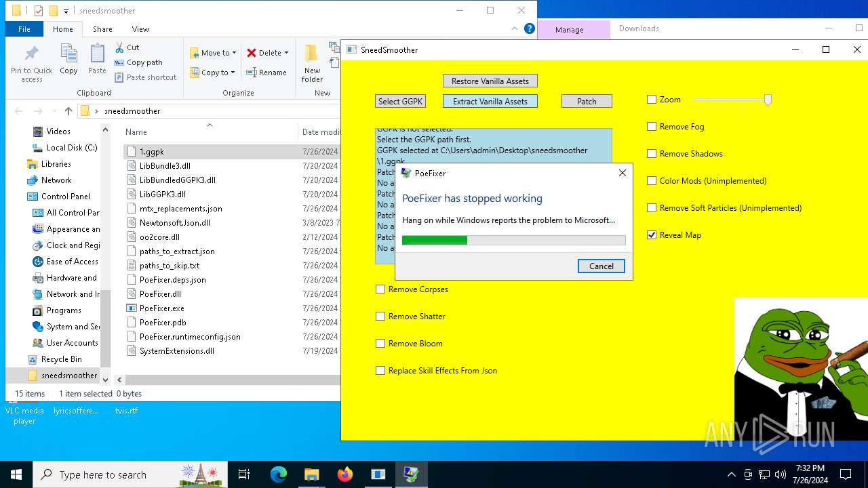Image resolution: width=868 pixels, height=488 pixels.
Task: Click the sneedsmoother address bar path
Action: tap(132, 111)
